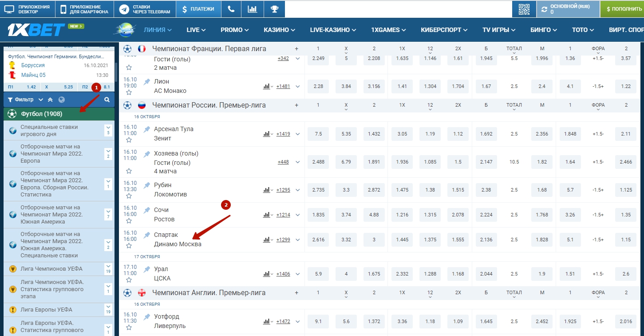
Task: Open the statistics bar-chart icon in top bar
Action: point(253,9)
